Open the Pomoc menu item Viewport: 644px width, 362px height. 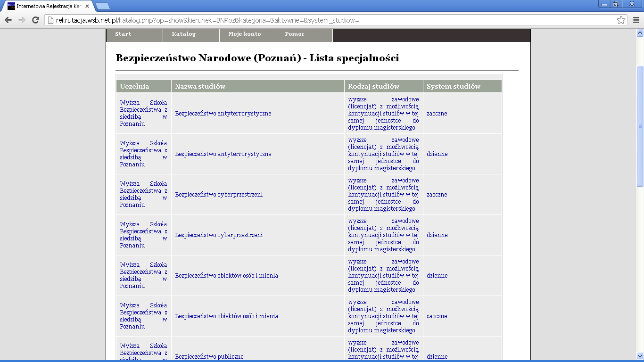[x=304, y=35]
